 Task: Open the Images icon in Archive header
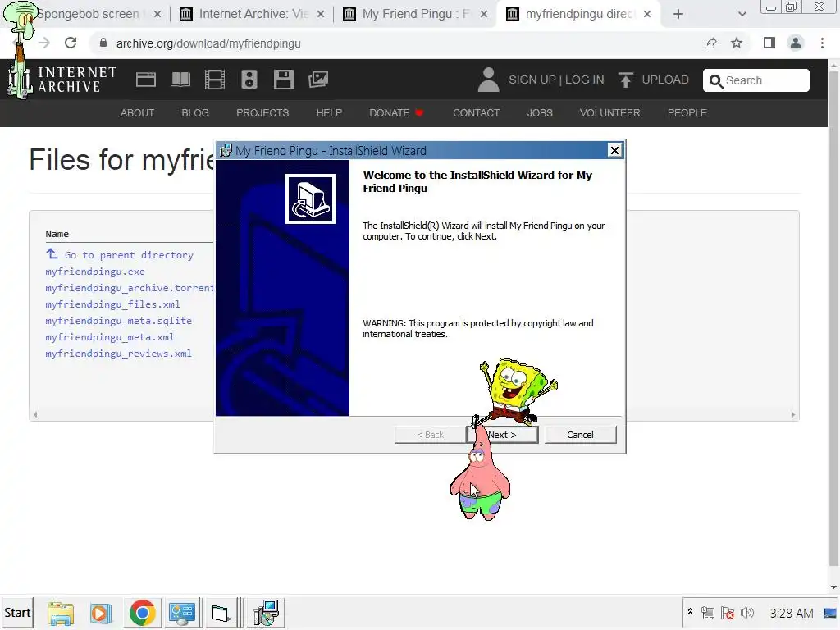coord(318,80)
